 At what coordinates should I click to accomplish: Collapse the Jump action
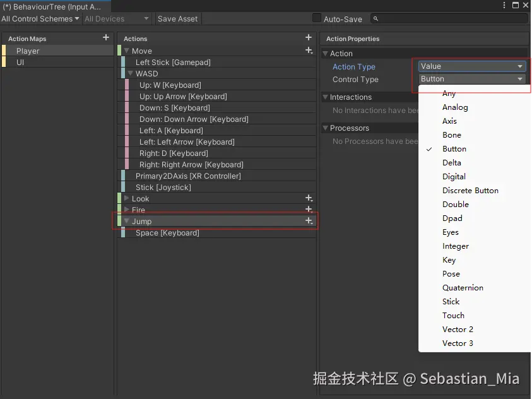point(127,221)
